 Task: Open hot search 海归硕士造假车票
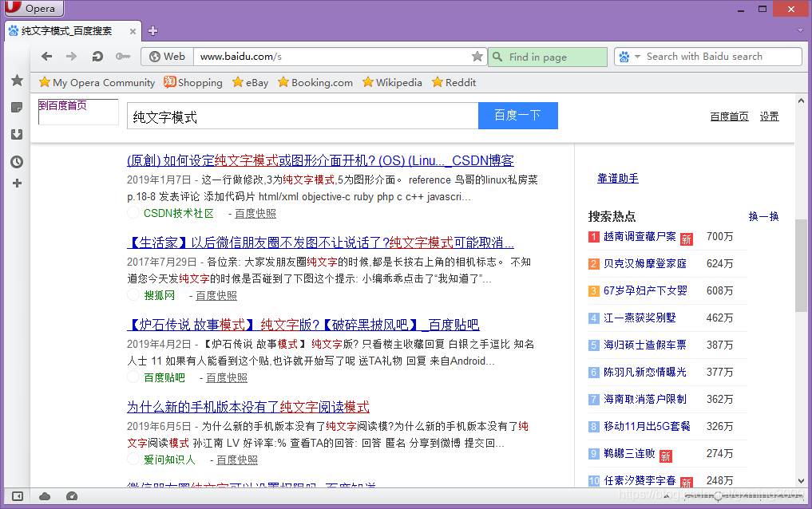(x=645, y=345)
